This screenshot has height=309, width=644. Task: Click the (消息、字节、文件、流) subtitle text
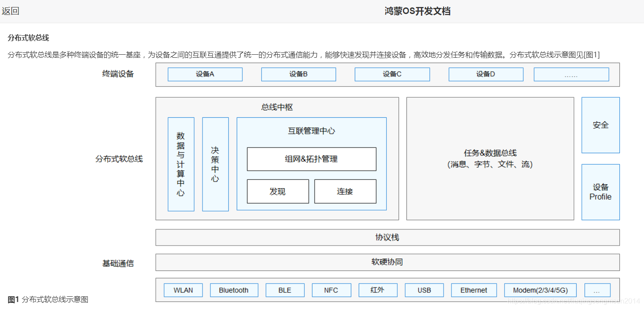coord(490,165)
